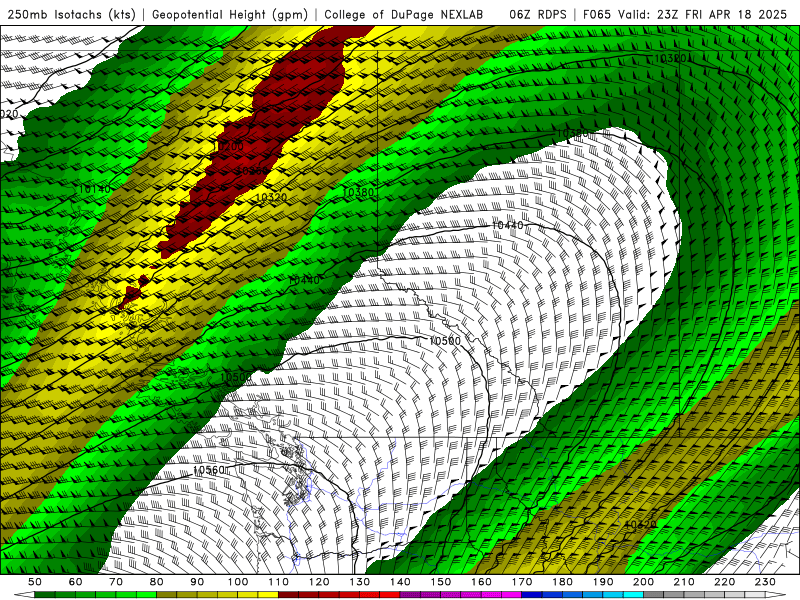
Task: Click the 'Geopotential Height (gpm)' title text
Action: click(x=230, y=14)
